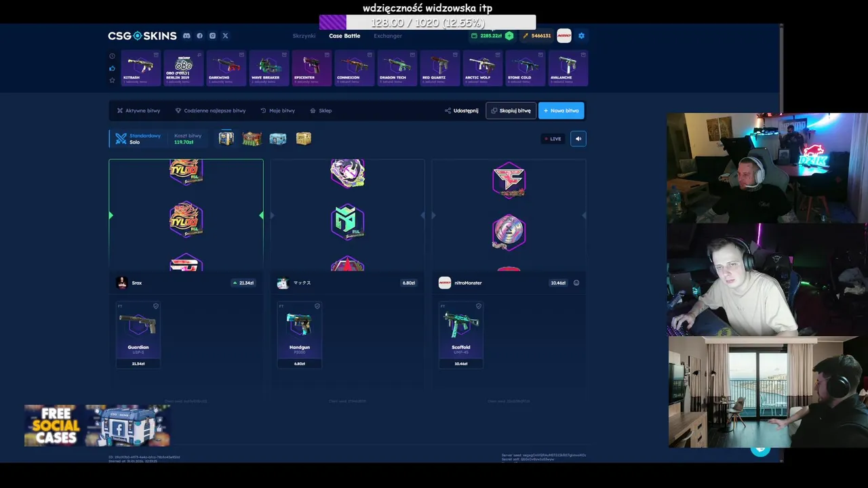Click the crossed swords Standardowy Solo icon
Image resolution: width=868 pixels, height=488 pixels.
(121, 138)
